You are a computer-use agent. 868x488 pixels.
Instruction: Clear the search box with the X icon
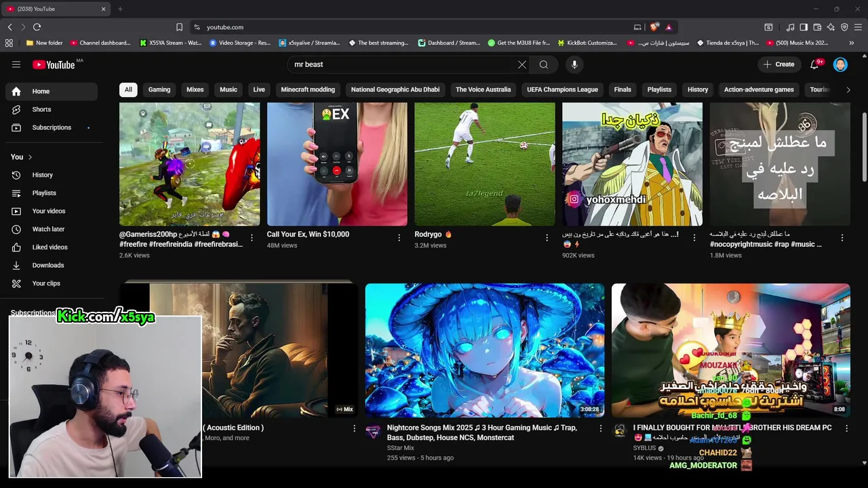(x=522, y=64)
